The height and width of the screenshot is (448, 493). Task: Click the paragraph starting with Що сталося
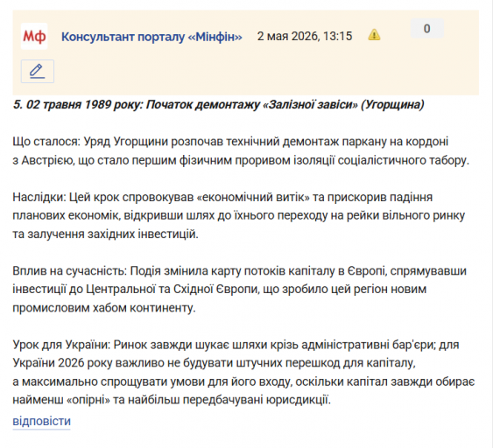coord(241,151)
